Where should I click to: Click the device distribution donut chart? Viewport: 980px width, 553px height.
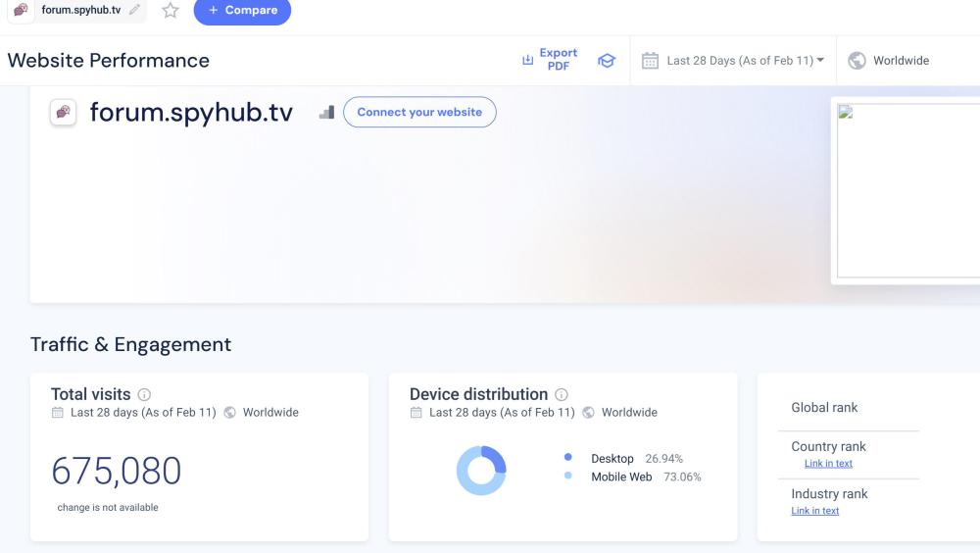[481, 471]
